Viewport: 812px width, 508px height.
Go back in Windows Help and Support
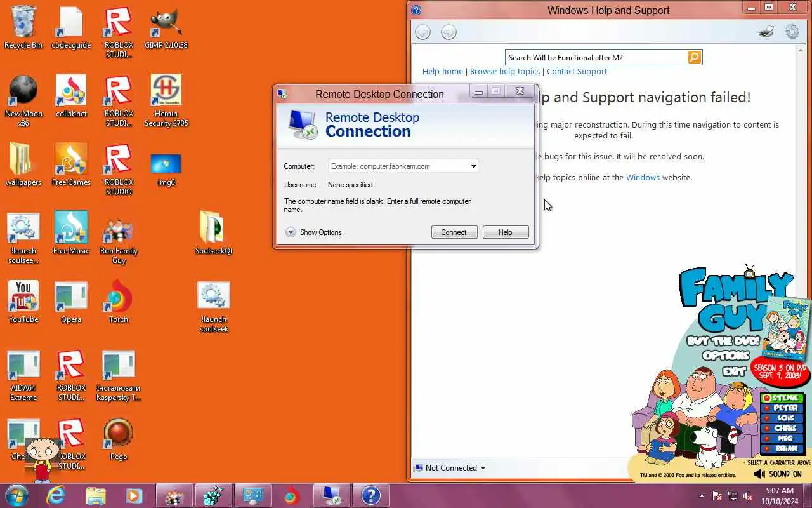pos(422,32)
